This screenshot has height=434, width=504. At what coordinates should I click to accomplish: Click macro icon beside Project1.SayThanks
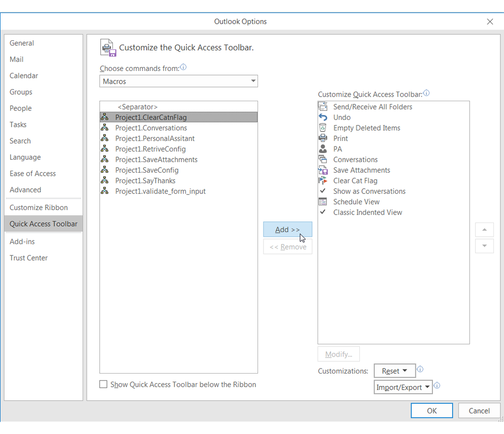(x=104, y=181)
